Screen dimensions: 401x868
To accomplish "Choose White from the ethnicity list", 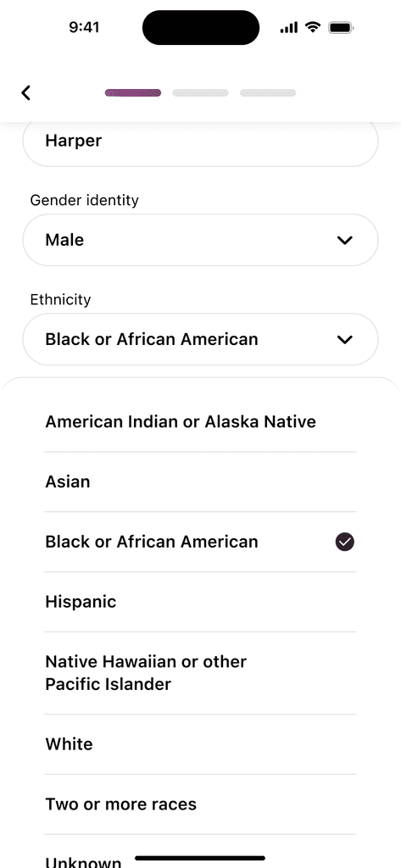I will click(x=200, y=744).
